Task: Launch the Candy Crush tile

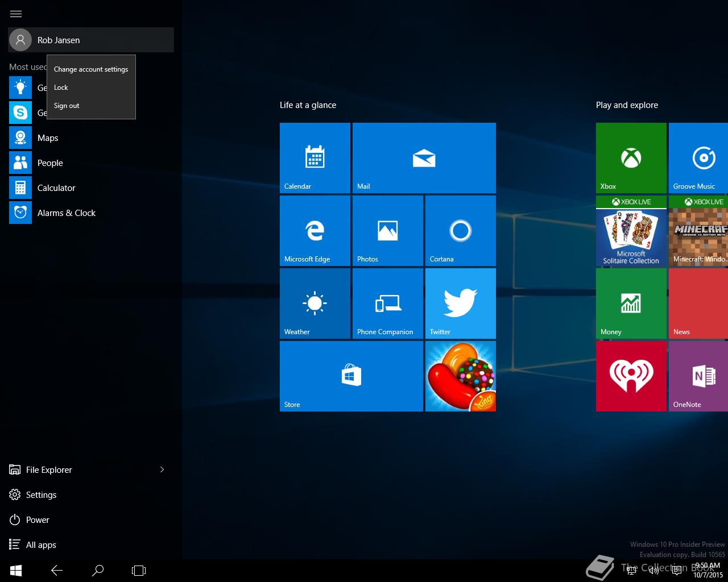Action: [x=461, y=376]
